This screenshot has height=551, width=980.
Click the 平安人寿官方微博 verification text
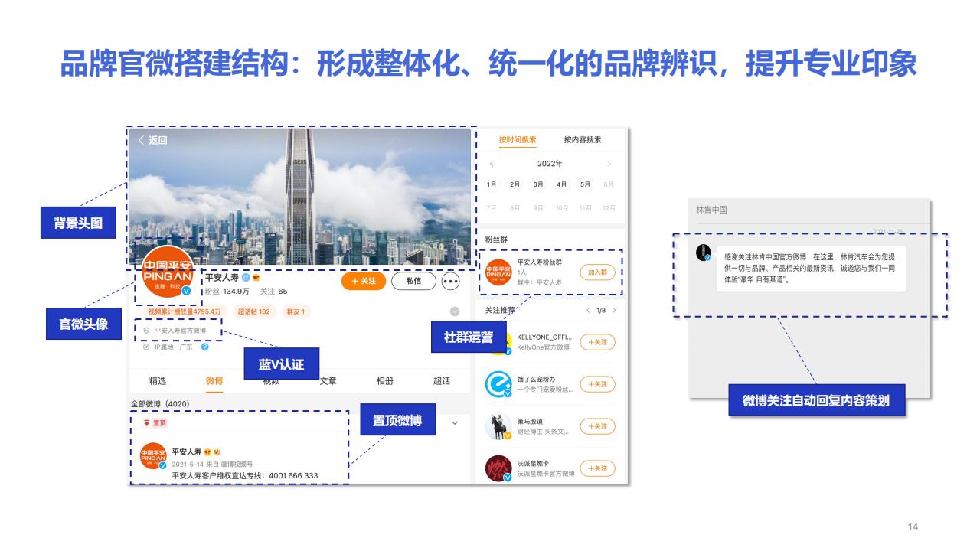180,331
